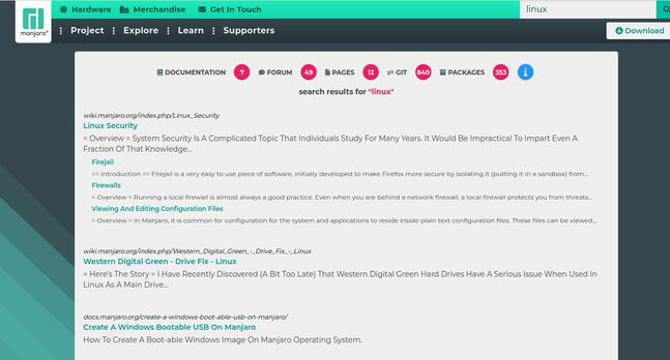This screenshot has width=670, height=360.
Task: Click the System Security overview snippet text
Action: tap(330, 143)
